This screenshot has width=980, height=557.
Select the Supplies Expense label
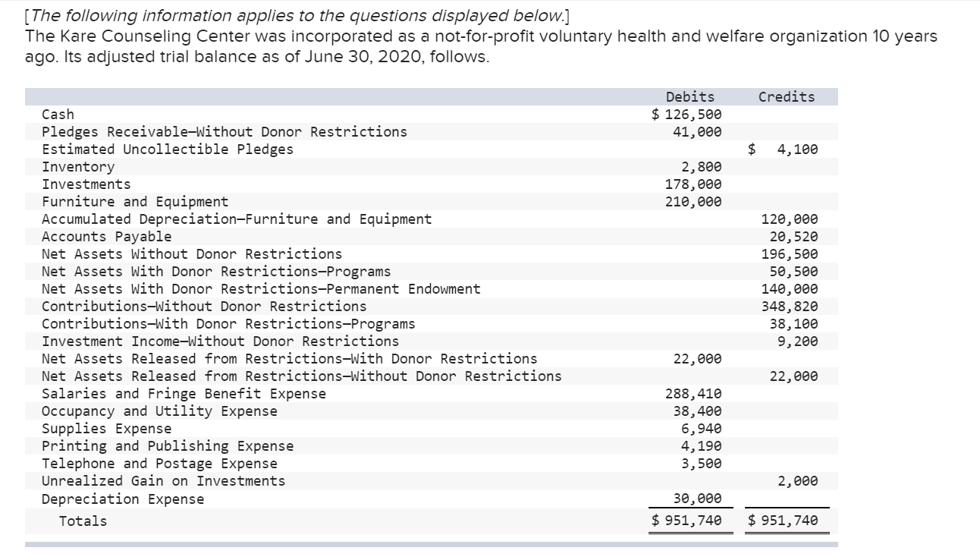click(x=106, y=429)
